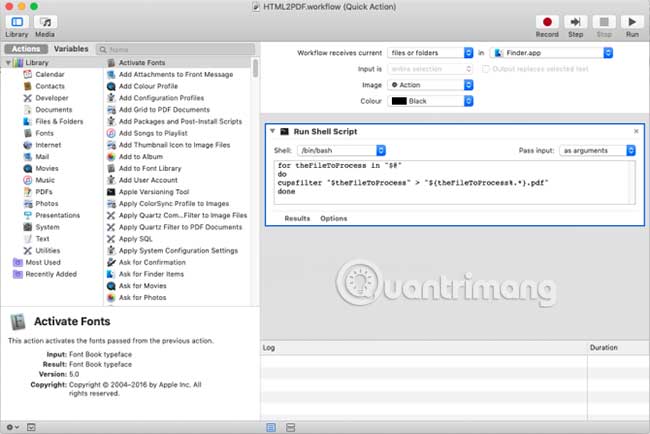Open the Image 'Action' dropdown
This screenshot has width=650, height=434.
[430, 85]
